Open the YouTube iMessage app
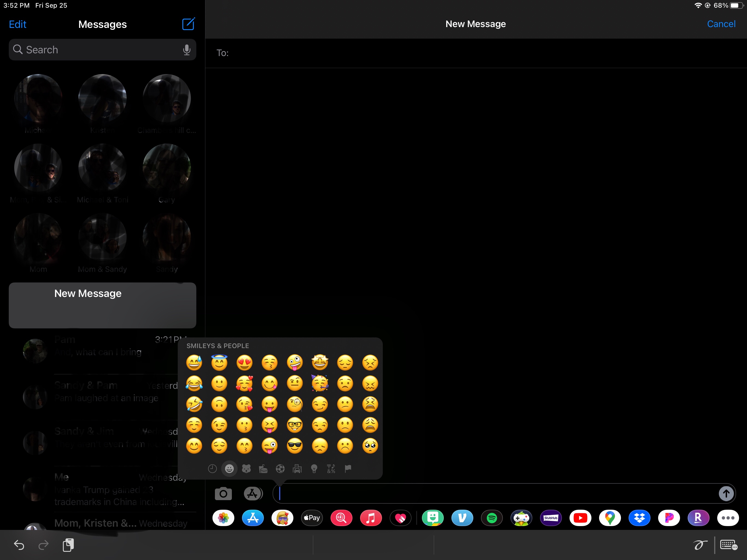This screenshot has width=747, height=560. tap(580, 518)
